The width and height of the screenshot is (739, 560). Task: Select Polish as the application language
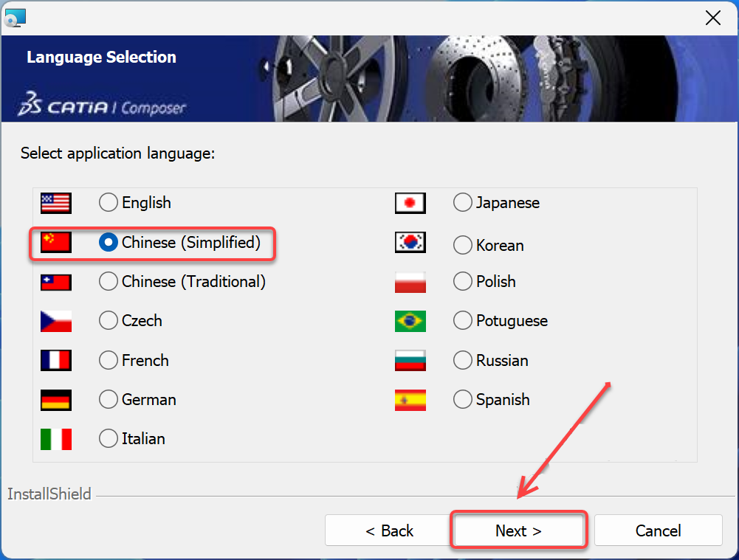point(462,281)
